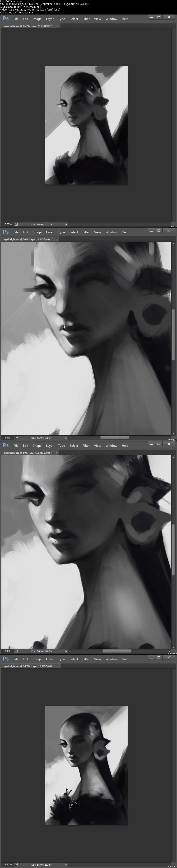177x868 pixels.
Task: Click horizontal scrollbar thumb in Layer 10 window
Action: [114, 438]
